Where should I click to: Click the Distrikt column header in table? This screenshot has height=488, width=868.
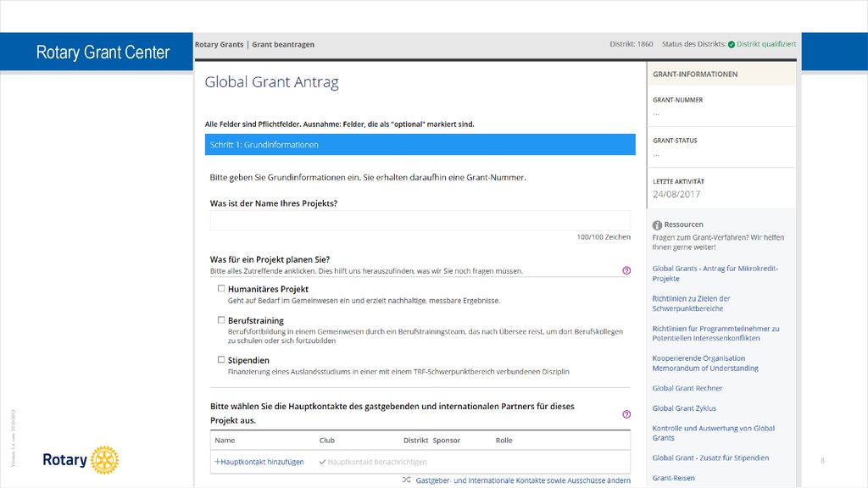coord(415,441)
